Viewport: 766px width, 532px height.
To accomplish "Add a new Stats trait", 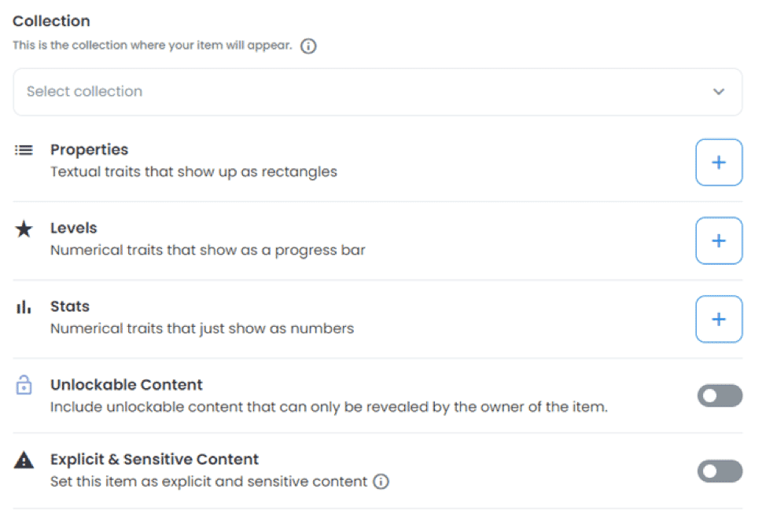I will pyautogui.click(x=718, y=319).
